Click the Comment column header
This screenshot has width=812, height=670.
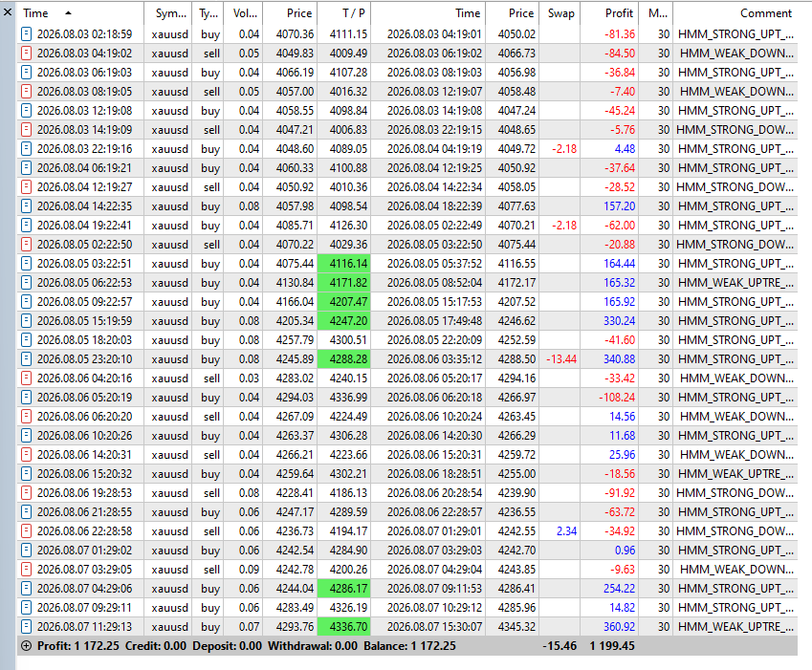[735, 13]
